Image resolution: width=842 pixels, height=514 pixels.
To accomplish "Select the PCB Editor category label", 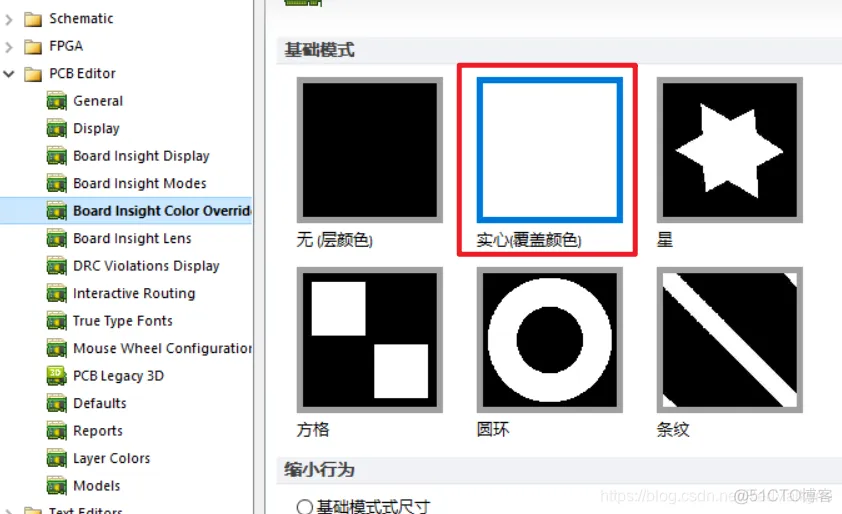I will point(82,74).
